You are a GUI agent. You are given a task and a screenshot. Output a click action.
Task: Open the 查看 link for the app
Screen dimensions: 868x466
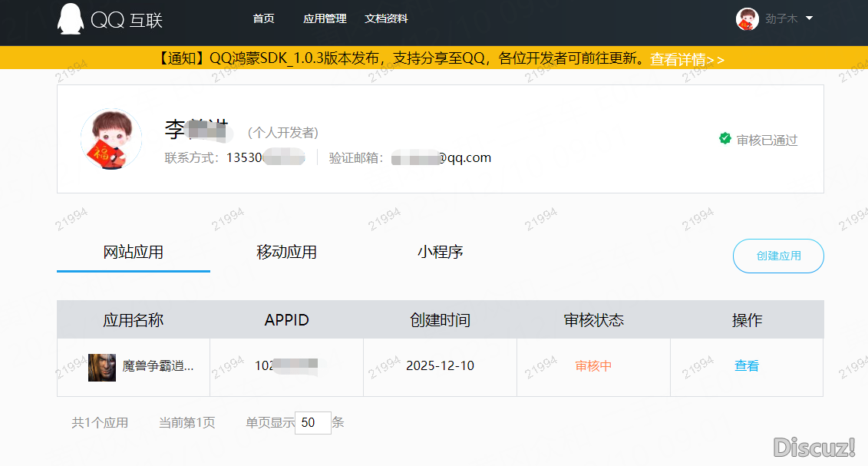pos(746,366)
